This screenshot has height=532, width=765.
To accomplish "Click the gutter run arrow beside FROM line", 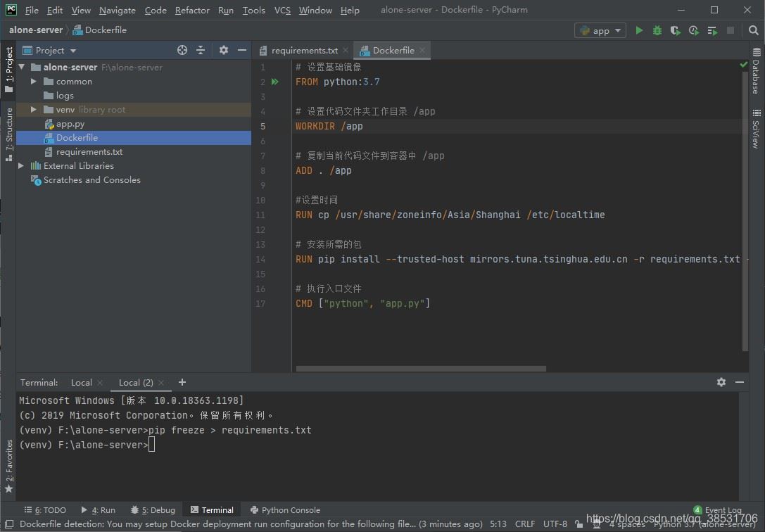I will 275,82.
